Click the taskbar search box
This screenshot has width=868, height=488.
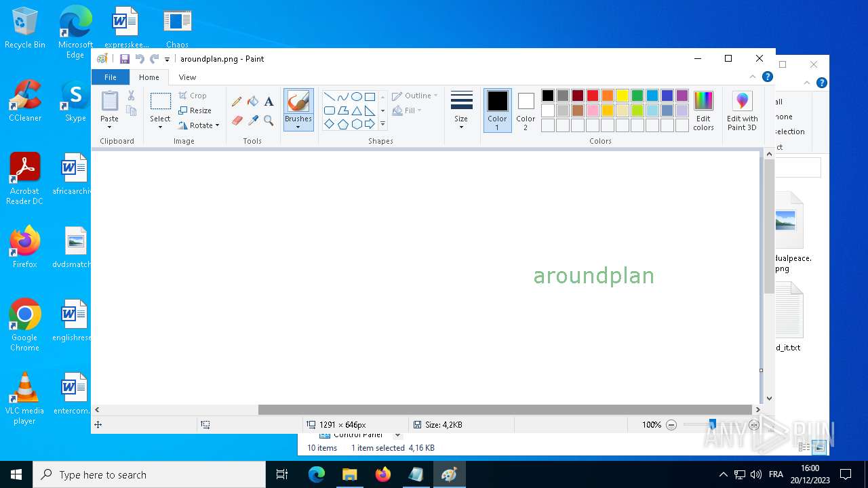(149, 474)
